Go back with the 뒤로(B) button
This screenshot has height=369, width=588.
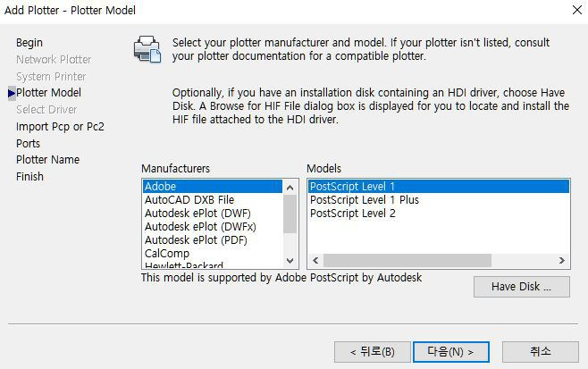coord(373,352)
